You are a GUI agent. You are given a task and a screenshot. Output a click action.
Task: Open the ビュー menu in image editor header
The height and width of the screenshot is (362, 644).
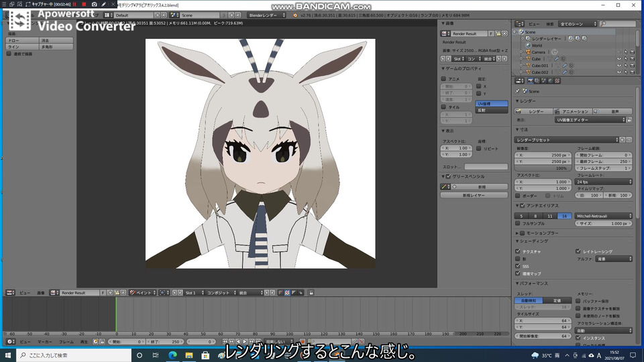[x=25, y=293]
